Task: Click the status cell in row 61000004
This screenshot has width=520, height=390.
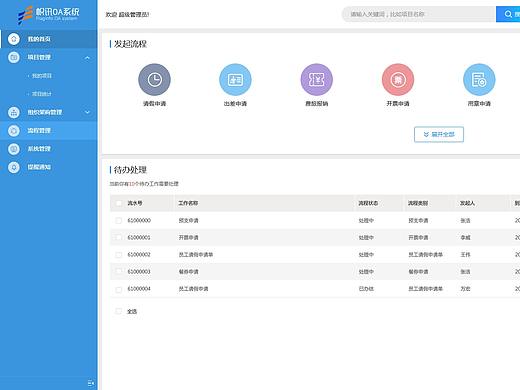Action: click(366, 289)
